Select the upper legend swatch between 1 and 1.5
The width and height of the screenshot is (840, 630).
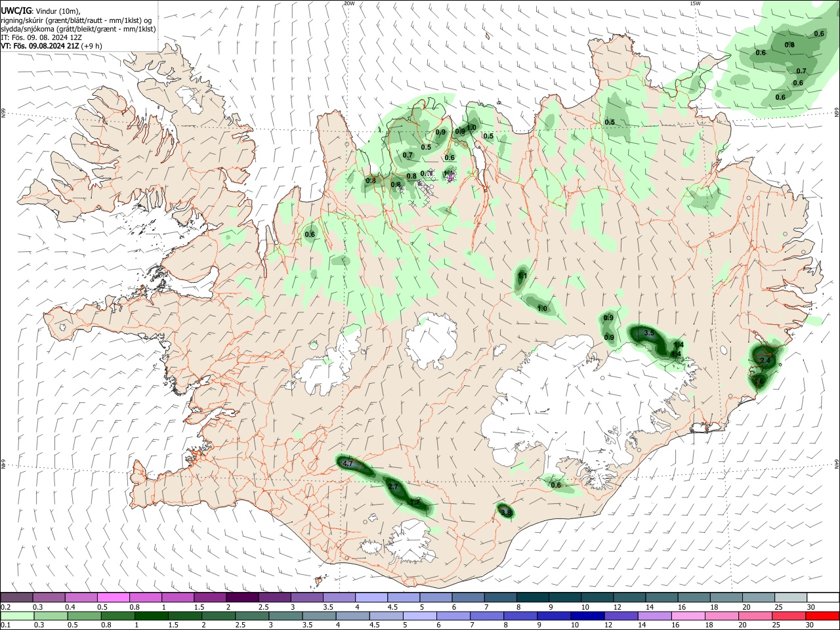[178, 597]
